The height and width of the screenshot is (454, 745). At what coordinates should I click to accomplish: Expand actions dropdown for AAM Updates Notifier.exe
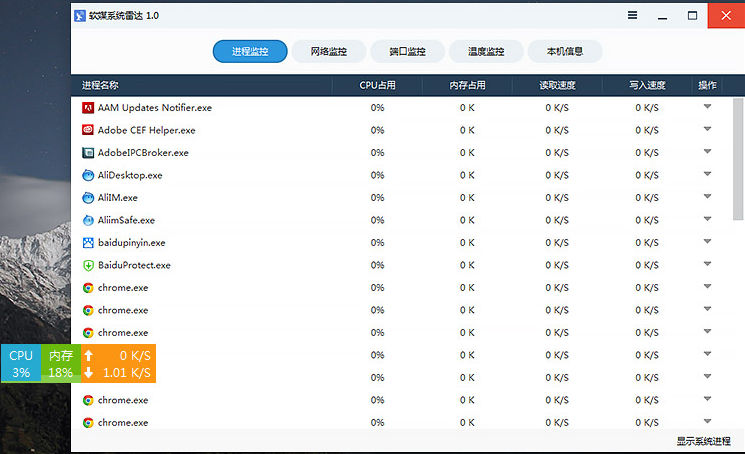[x=707, y=106]
